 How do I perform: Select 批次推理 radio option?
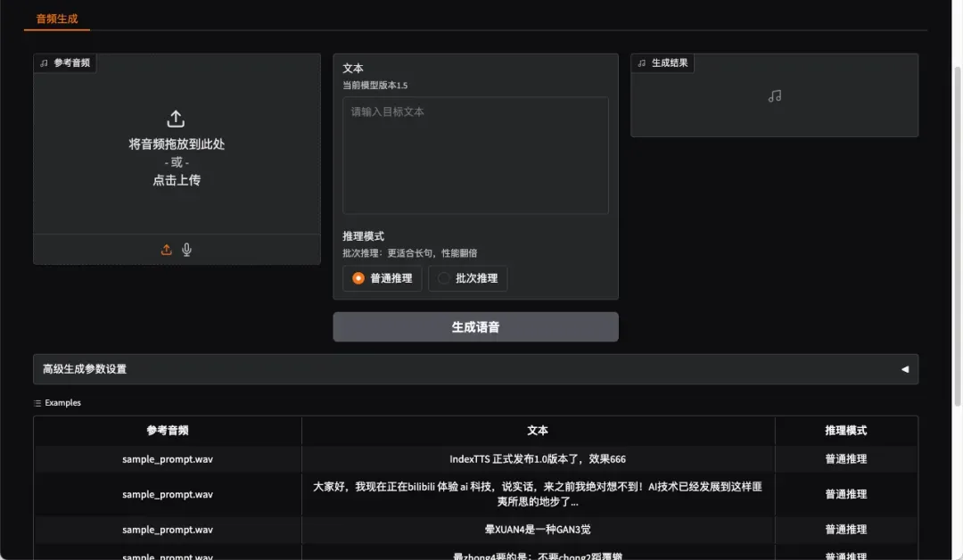(x=444, y=278)
